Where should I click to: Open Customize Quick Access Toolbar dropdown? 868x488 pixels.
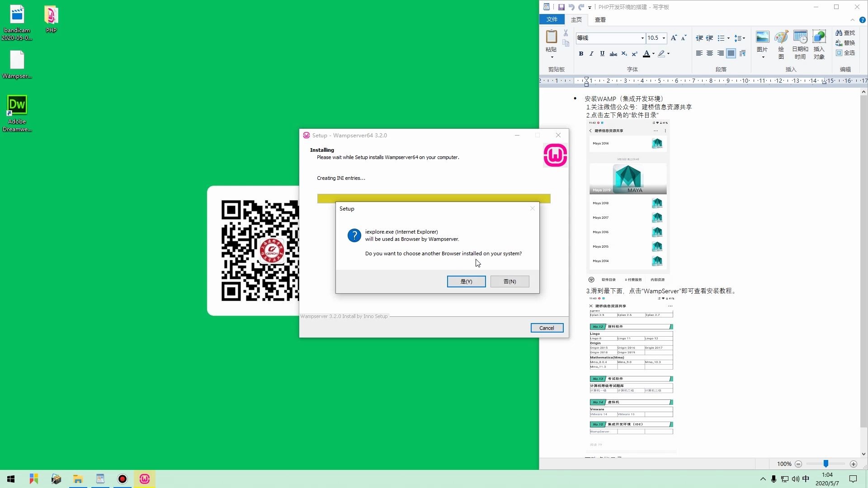(x=590, y=8)
